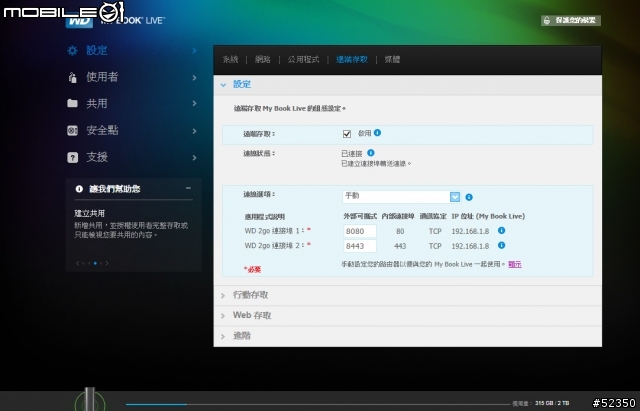Screen dimensions: 640x411
Task: Switch to the 媒體 tab
Action: click(392, 60)
